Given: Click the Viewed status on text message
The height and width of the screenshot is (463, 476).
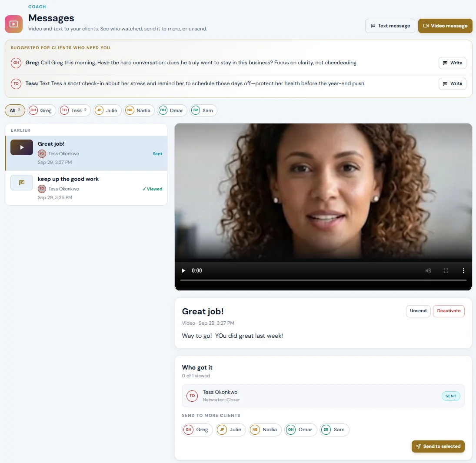Looking at the screenshot, I should [153, 189].
